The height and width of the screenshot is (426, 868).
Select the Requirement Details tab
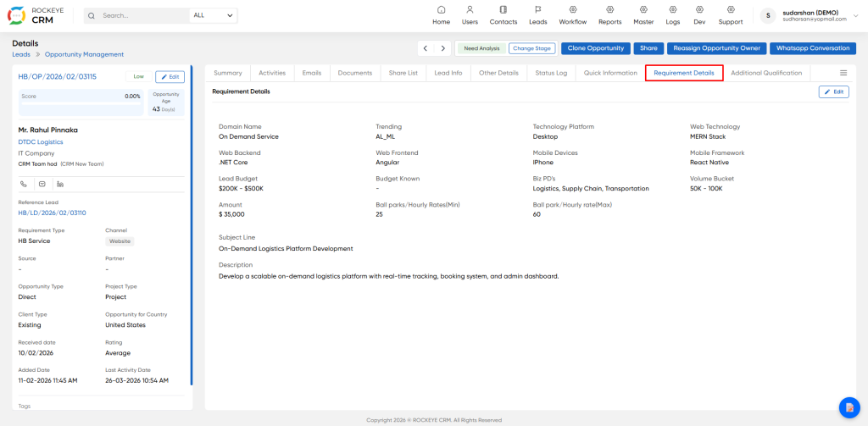(684, 73)
